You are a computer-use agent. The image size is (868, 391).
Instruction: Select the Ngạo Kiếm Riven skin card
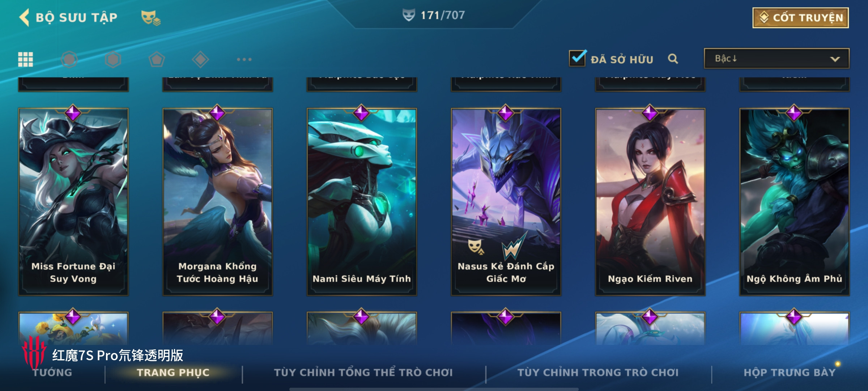click(650, 202)
